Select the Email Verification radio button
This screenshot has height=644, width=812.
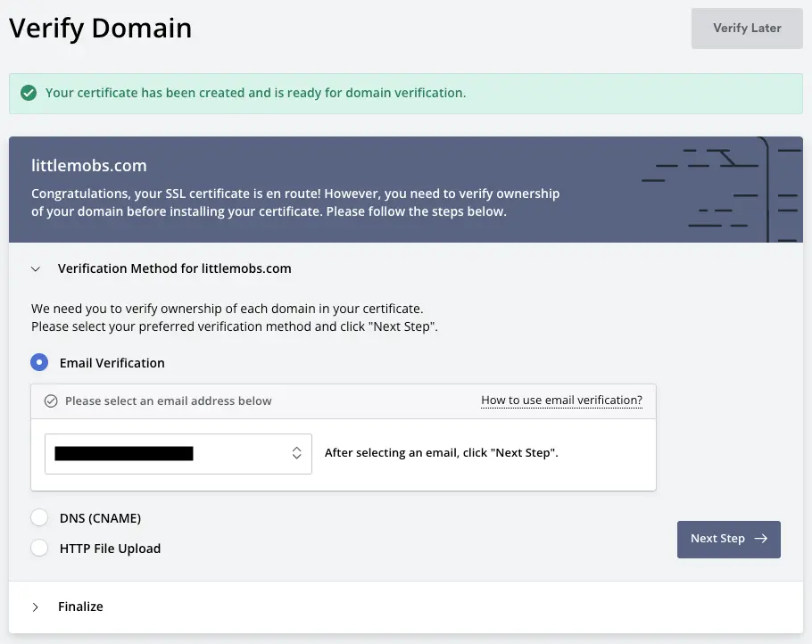click(x=38, y=362)
